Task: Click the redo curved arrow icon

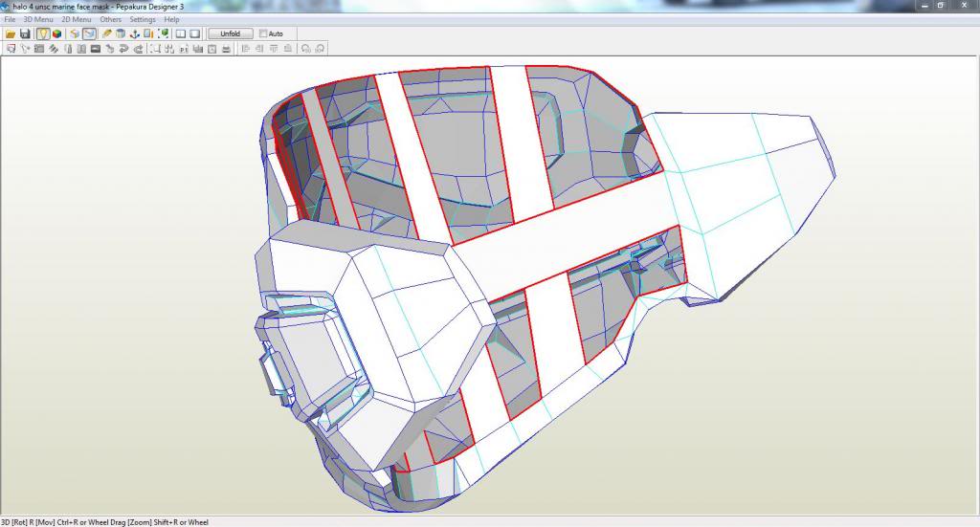Action: pos(138,49)
